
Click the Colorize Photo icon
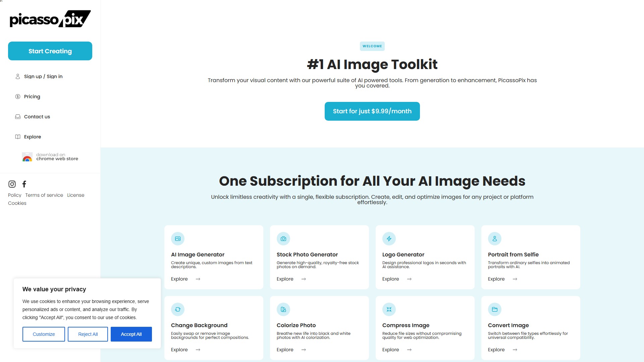pos(283,309)
